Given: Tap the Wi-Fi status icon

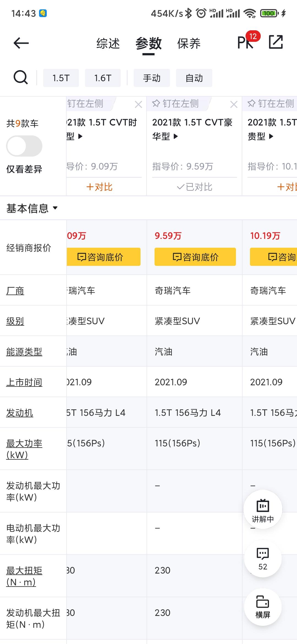Looking at the screenshot, I should pos(250,13).
